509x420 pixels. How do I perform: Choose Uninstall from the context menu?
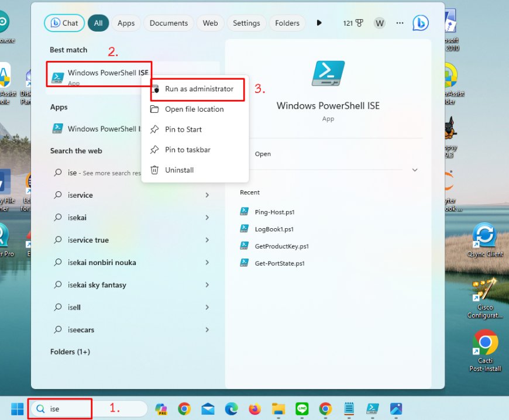click(195, 170)
